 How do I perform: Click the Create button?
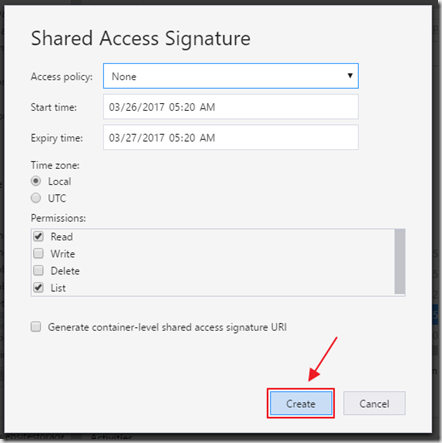point(301,403)
